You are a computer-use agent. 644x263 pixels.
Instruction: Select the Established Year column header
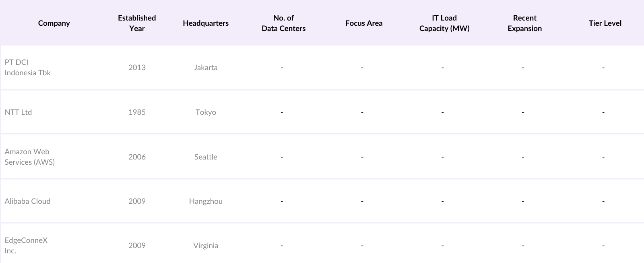point(137,23)
